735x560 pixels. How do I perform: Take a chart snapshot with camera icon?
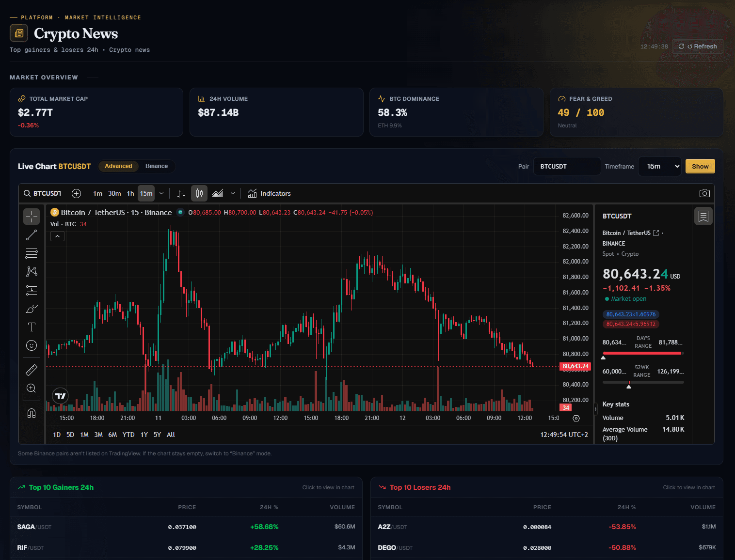pos(704,193)
